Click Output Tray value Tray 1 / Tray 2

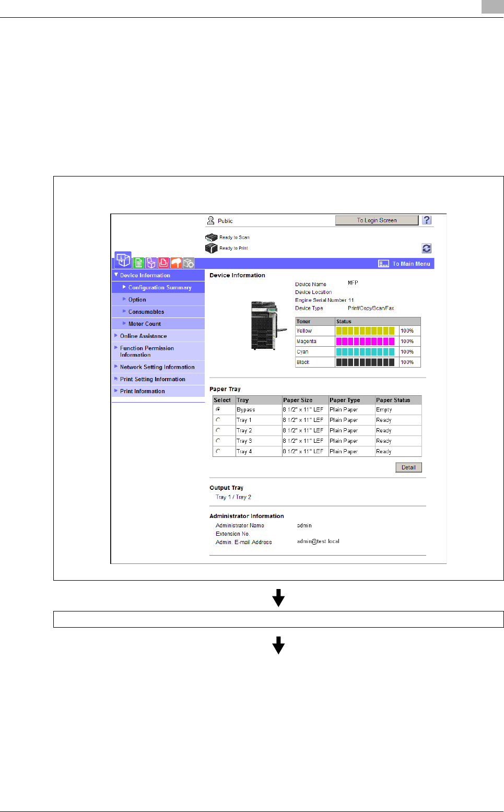pos(233,497)
